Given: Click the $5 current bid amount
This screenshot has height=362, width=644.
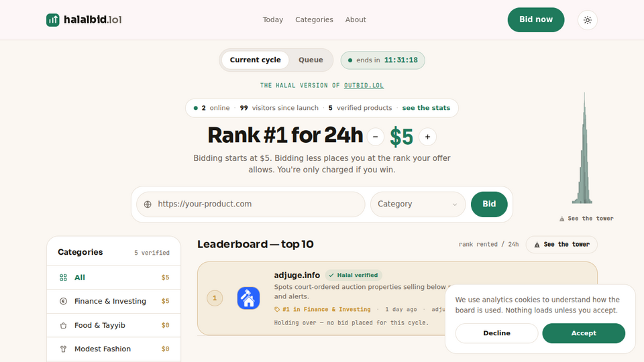Looking at the screenshot, I should [401, 137].
